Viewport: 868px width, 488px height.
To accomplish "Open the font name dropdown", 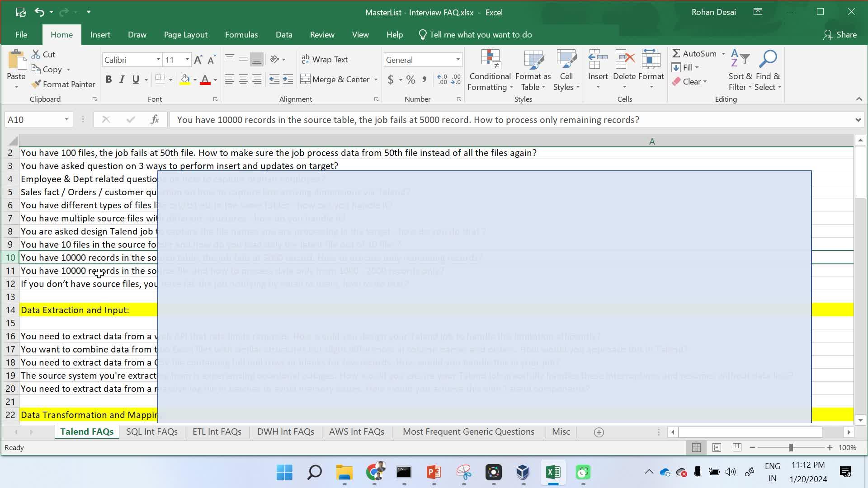I will pos(158,60).
